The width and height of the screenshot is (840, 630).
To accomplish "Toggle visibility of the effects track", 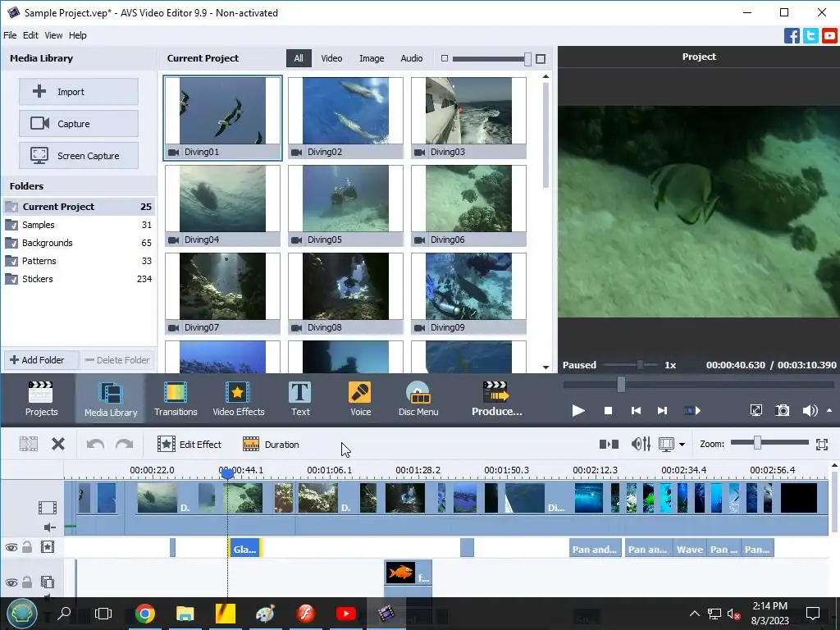I will [11, 547].
